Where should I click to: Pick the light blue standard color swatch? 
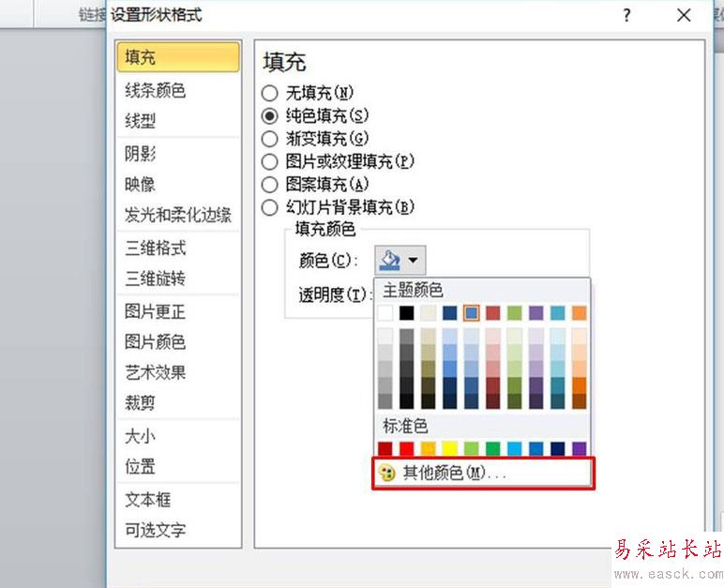click(514, 448)
